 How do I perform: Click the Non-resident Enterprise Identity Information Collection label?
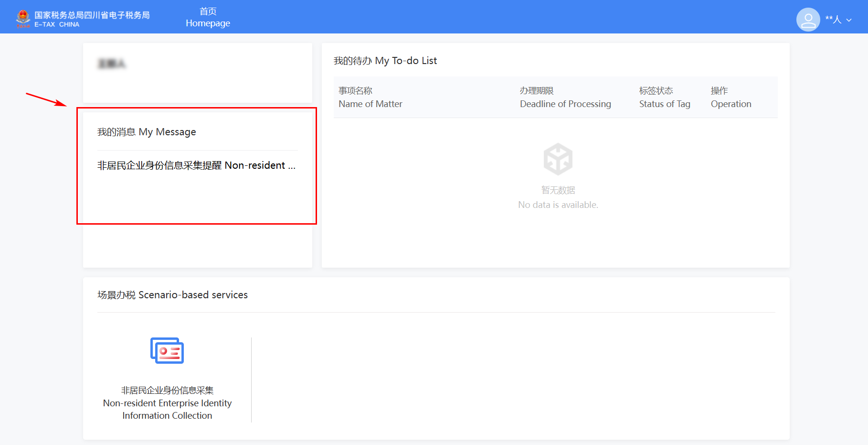167,403
